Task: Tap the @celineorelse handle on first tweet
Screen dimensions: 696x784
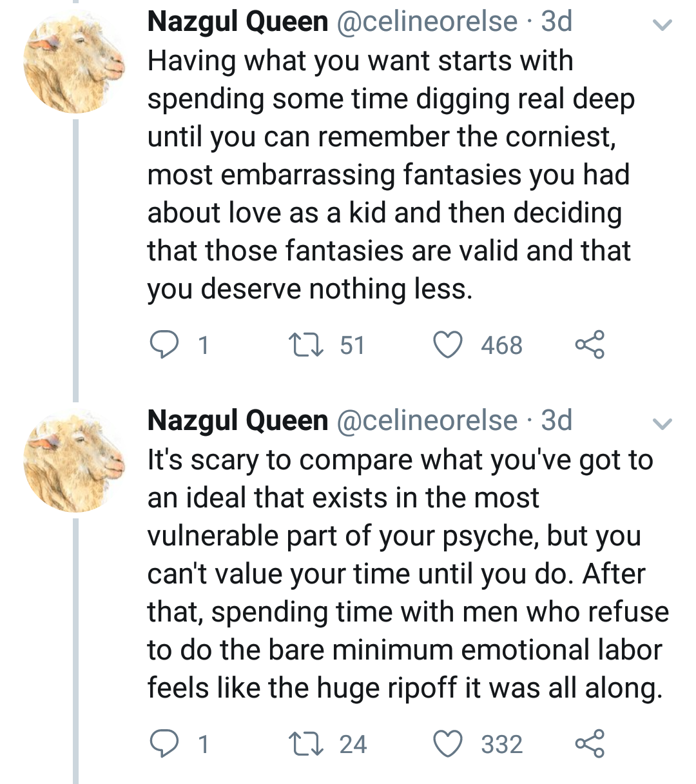Action: coord(427,22)
